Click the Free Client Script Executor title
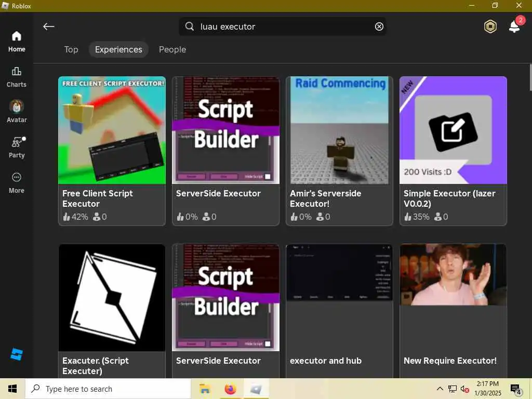 point(98,198)
